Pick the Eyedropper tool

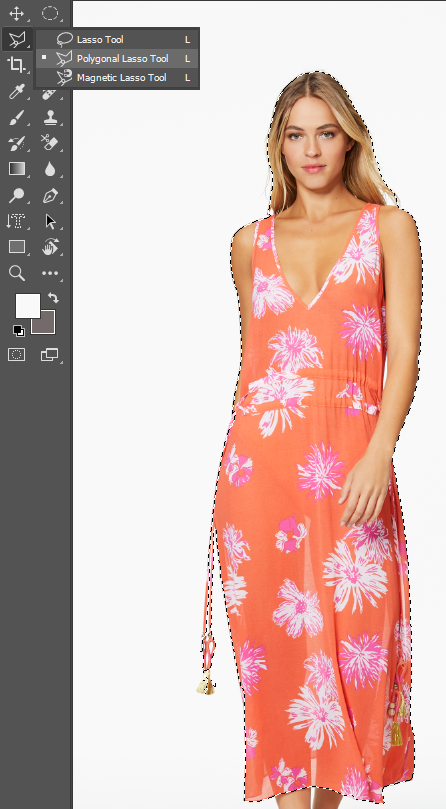17,93
